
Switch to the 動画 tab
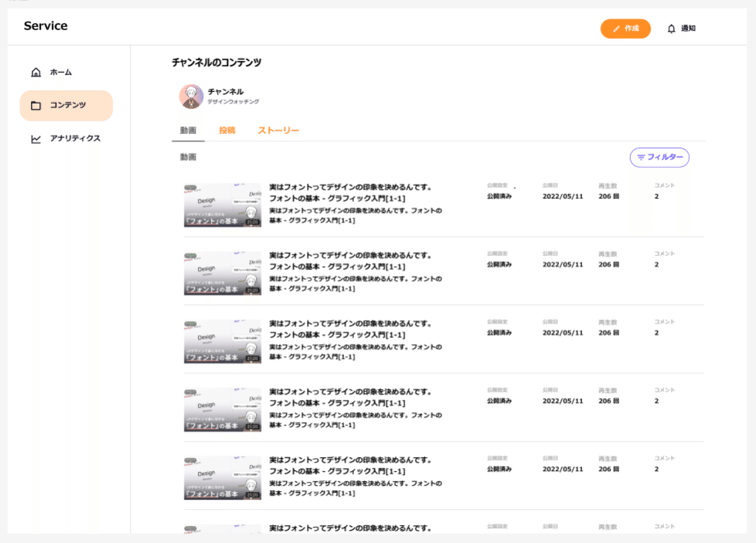coord(188,130)
